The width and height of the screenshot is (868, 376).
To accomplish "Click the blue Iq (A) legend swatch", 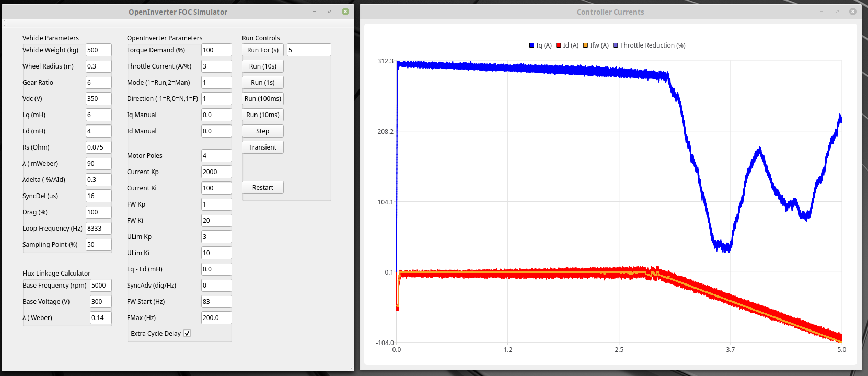I will click(x=532, y=45).
